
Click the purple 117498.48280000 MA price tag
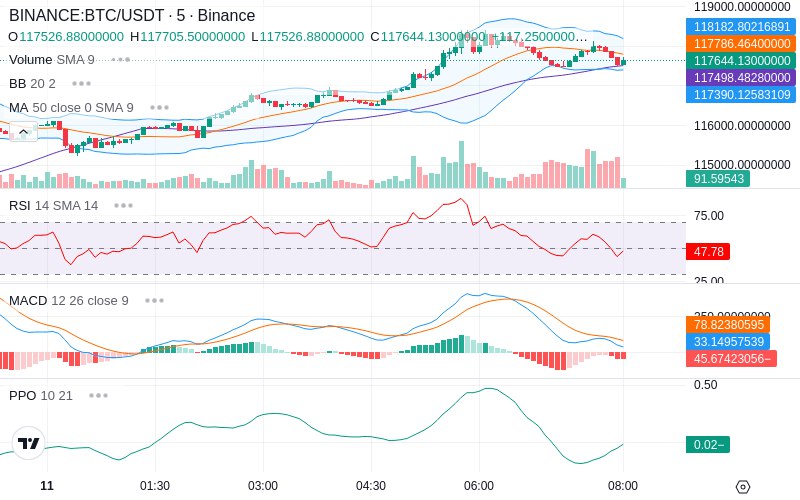(x=741, y=78)
